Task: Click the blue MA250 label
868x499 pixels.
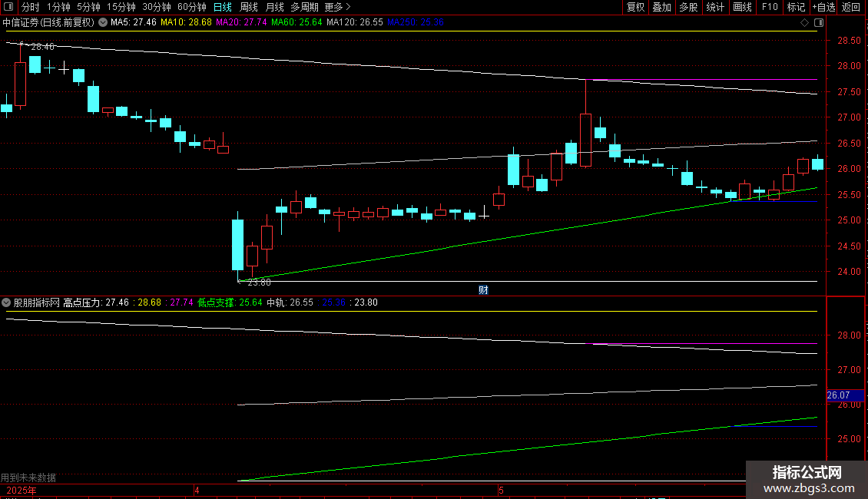Action: point(416,23)
